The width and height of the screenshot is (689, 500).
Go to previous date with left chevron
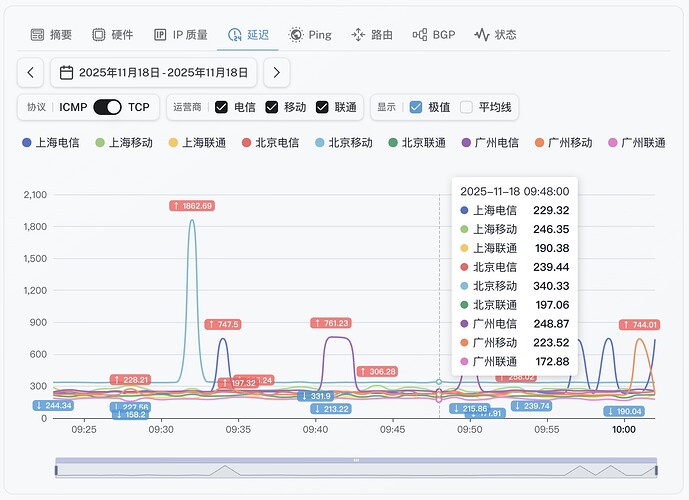[x=31, y=73]
